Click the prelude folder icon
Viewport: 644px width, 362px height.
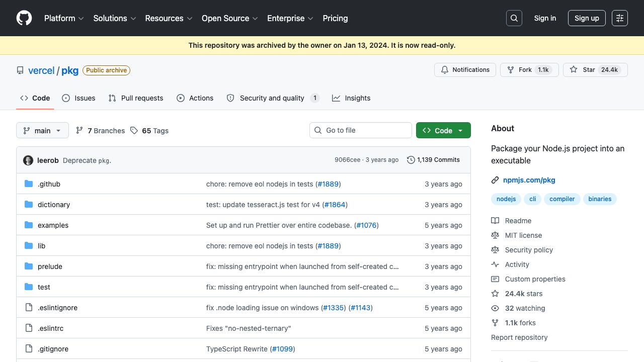(x=29, y=266)
